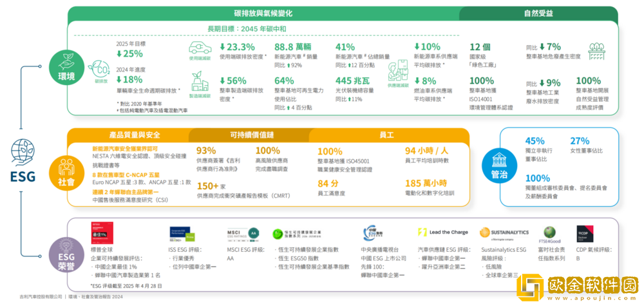
Task: Click the 100% ISO45001 figure
Action: (x=330, y=151)
